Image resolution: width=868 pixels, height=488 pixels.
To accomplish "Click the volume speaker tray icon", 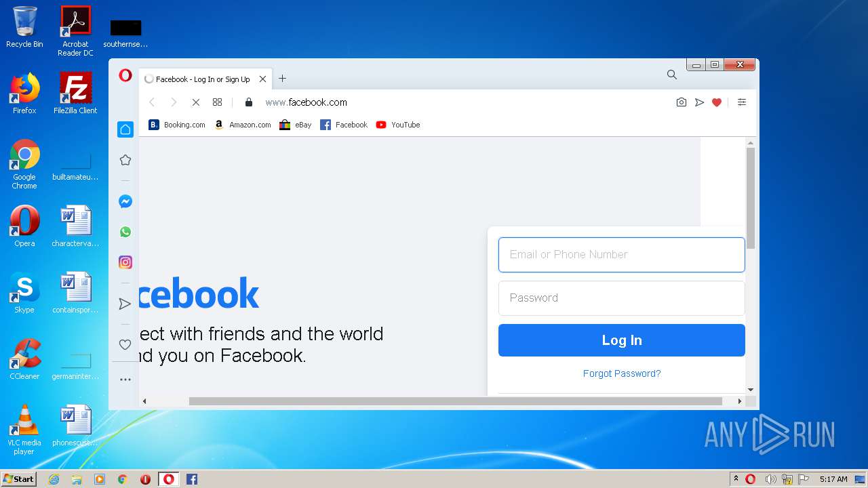I will pos(770,479).
